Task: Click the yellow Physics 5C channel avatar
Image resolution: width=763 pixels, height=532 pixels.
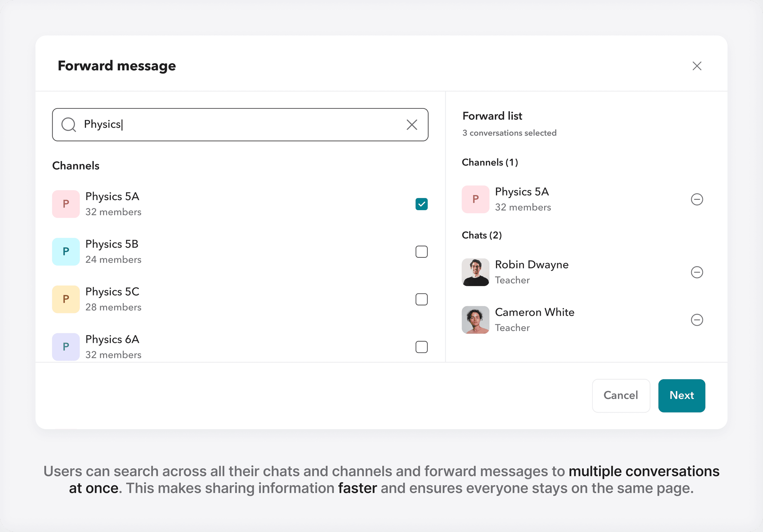Action: tap(66, 299)
